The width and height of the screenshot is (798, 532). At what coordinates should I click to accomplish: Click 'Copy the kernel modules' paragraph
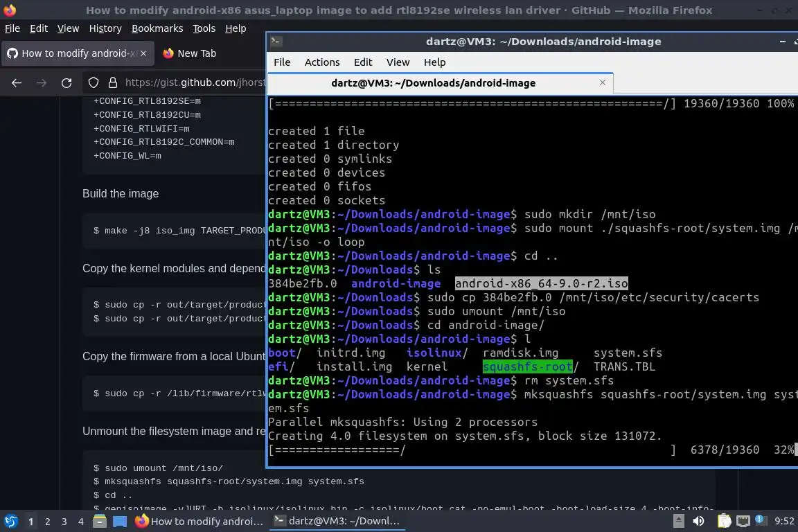coord(174,268)
